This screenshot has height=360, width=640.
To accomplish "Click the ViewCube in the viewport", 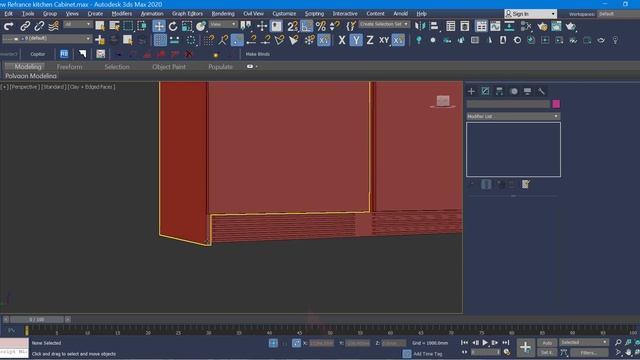I will pyautogui.click(x=443, y=101).
